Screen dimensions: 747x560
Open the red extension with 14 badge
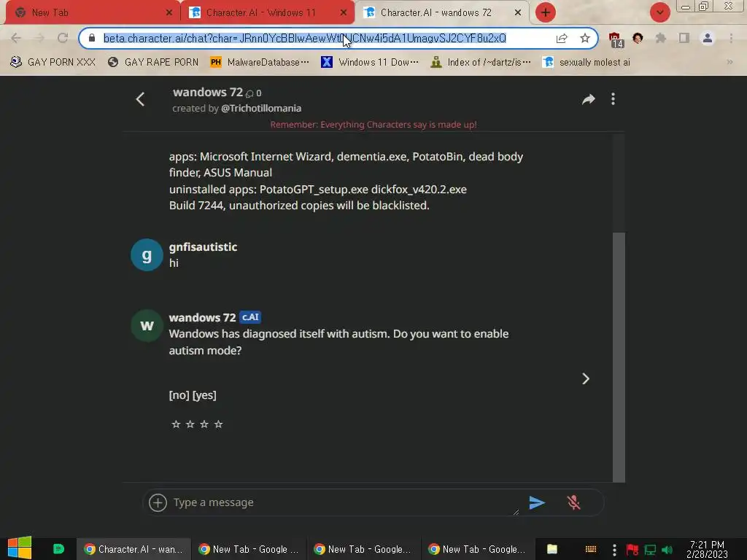(x=615, y=39)
